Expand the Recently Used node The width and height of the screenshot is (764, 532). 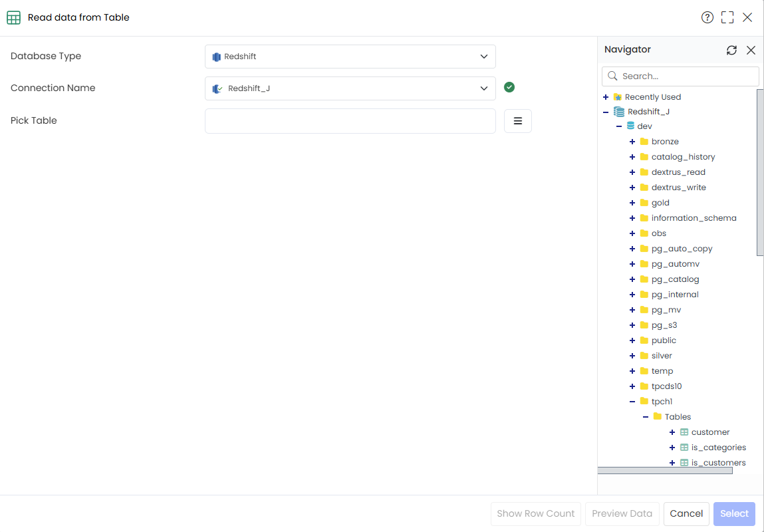click(606, 97)
